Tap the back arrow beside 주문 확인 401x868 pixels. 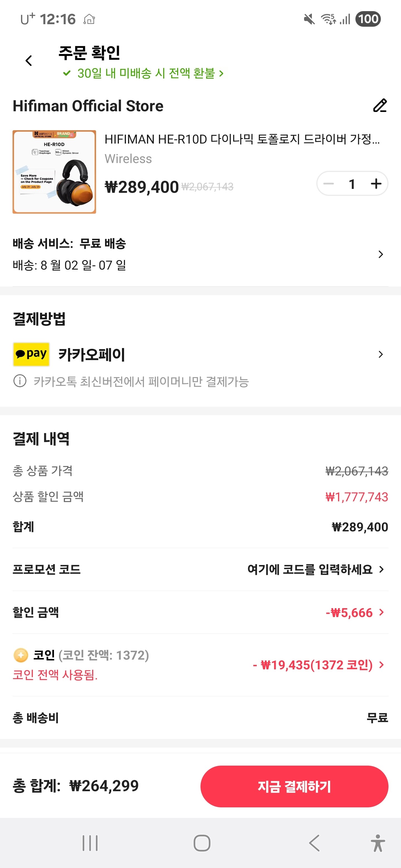[29, 61]
